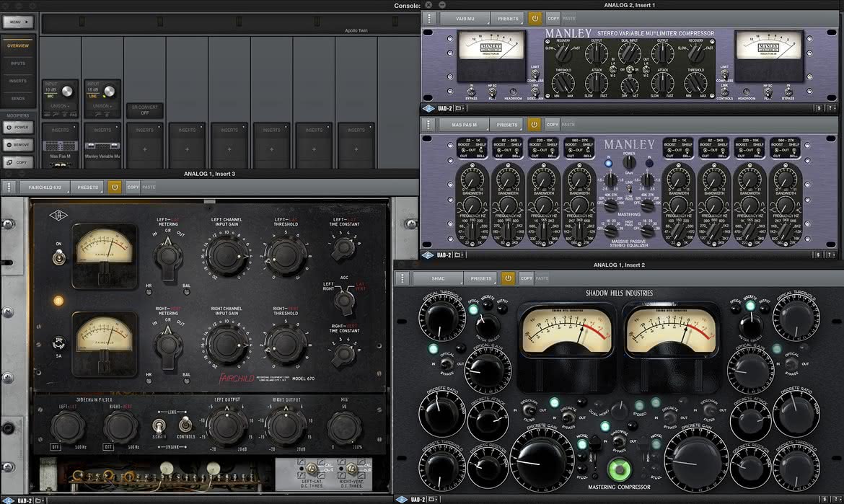The image size is (844, 504).
Task: Open the Manley Variable Mu insert thumbnail
Action: point(102,146)
